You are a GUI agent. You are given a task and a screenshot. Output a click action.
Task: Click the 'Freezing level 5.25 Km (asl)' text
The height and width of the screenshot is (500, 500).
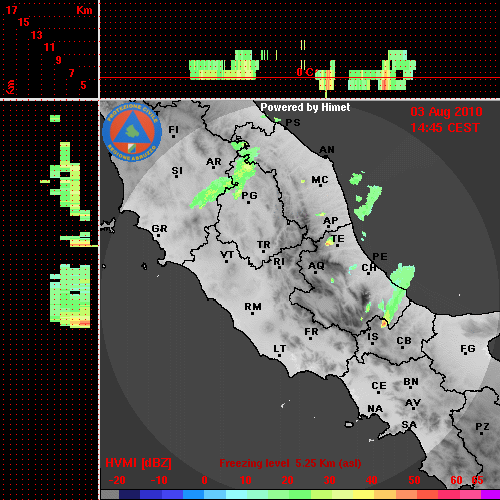point(290,463)
